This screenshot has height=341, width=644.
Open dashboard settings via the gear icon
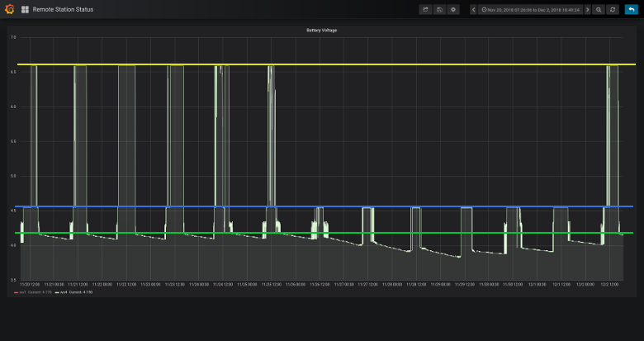click(453, 9)
